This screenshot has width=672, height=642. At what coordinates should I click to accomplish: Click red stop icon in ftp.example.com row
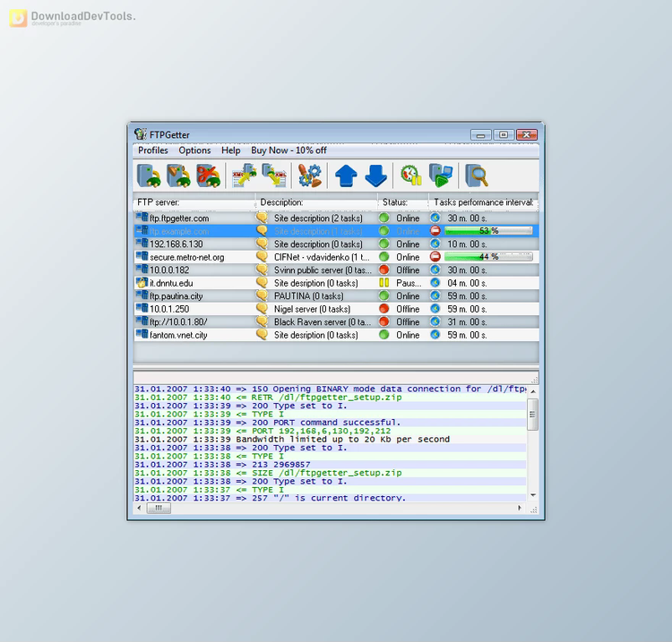pyautogui.click(x=435, y=231)
